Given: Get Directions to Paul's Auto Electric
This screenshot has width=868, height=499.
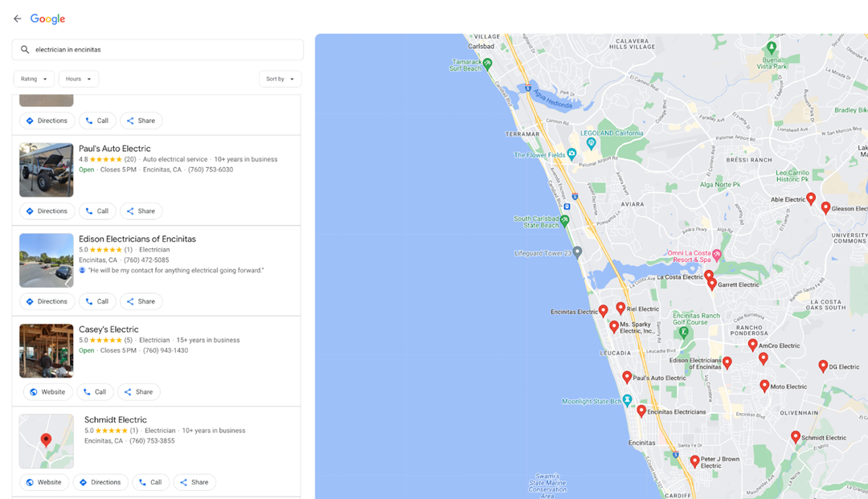Looking at the screenshot, I should click(47, 211).
